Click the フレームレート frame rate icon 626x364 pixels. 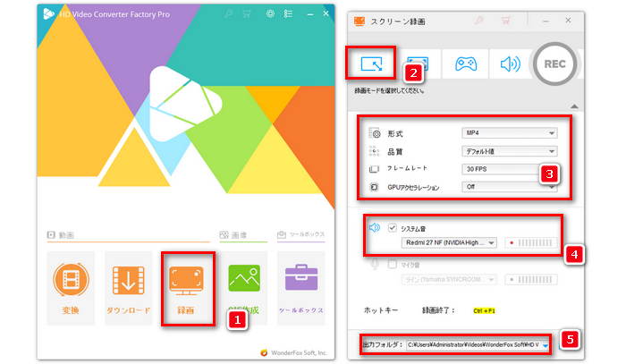374,169
